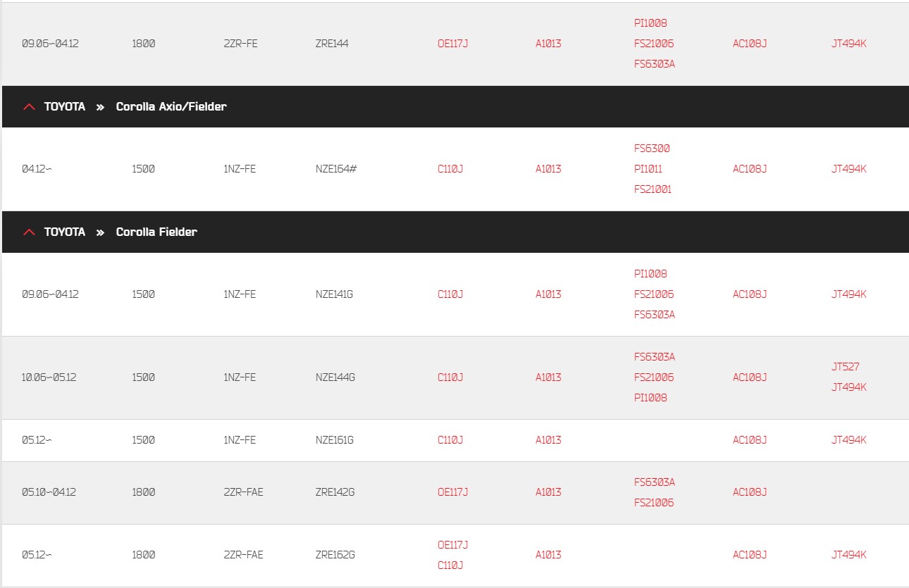
Task: Click AC108J in the ZRE162G row
Action: point(749,555)
